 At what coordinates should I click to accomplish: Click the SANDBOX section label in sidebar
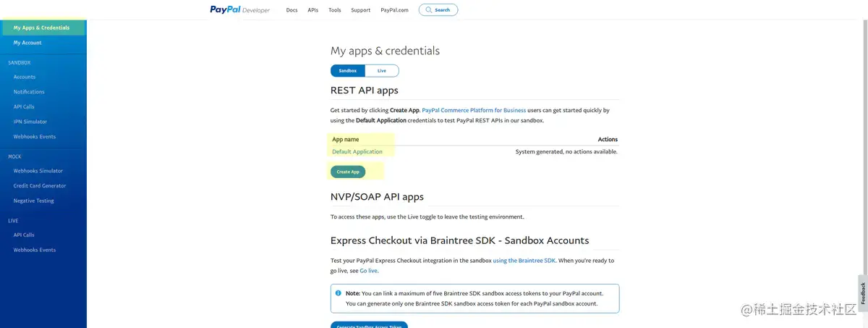[20, 63]
